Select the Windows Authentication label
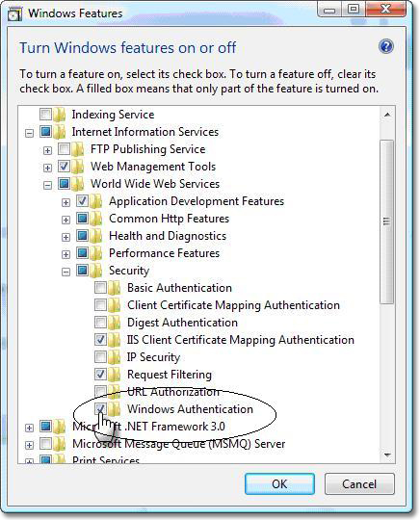This screenshot has width=420, height=520. point(190,409)
